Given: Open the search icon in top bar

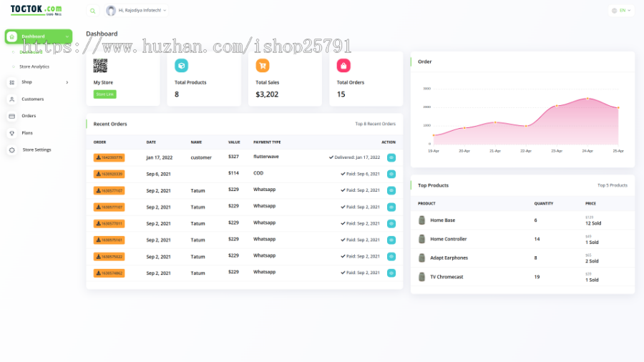Looking at the screenshot, I should (92, 11).
